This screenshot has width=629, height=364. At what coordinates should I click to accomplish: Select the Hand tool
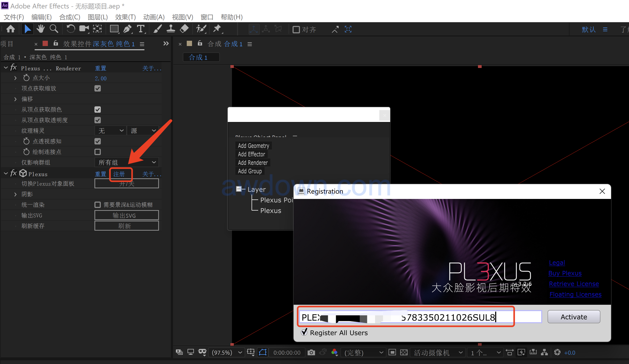pyautogui.click(x=40, y=29)
